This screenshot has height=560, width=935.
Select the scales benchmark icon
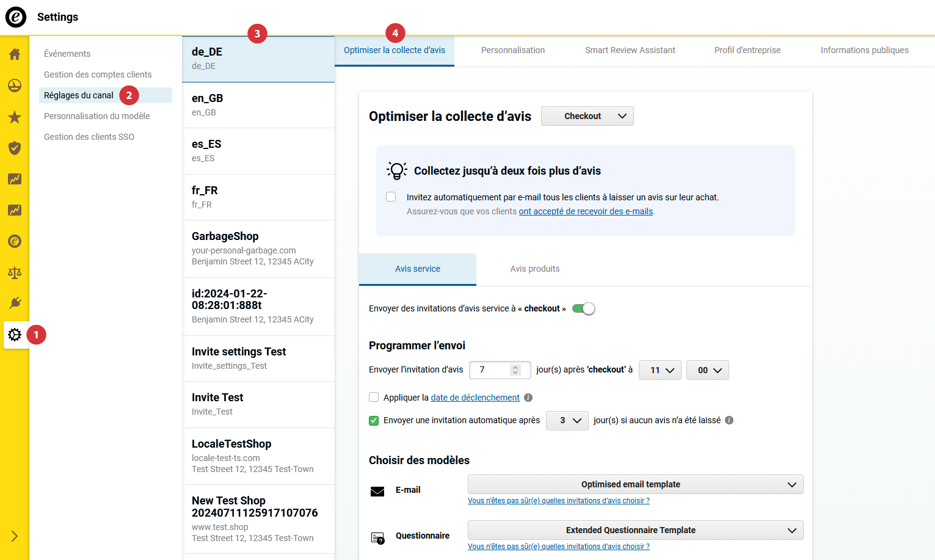pos(14,272)
